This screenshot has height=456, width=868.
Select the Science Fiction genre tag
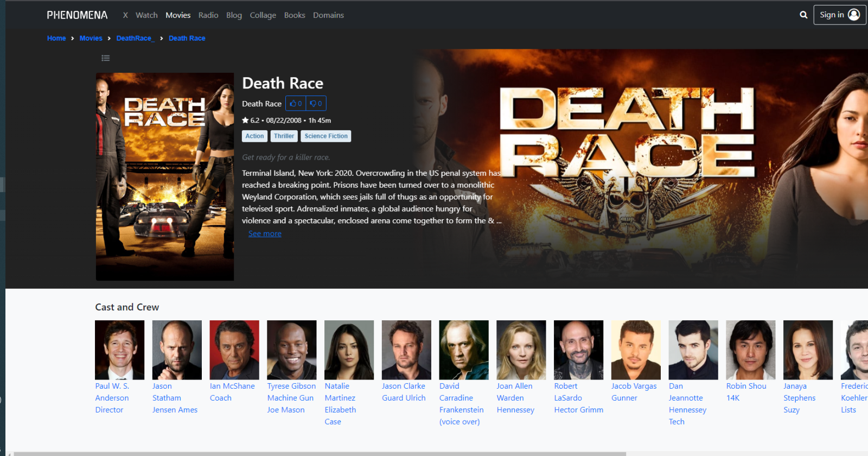[326, 136]
